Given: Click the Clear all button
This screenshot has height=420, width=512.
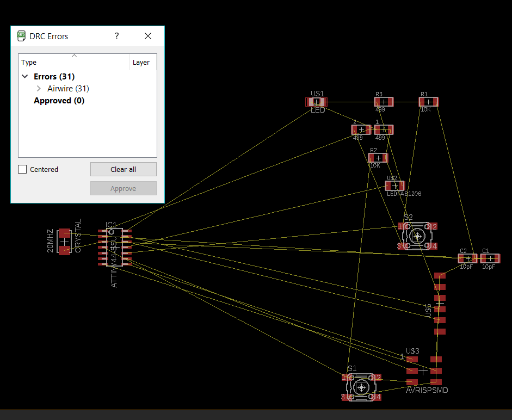Looking at the screenshot, I should coord(124,169).
